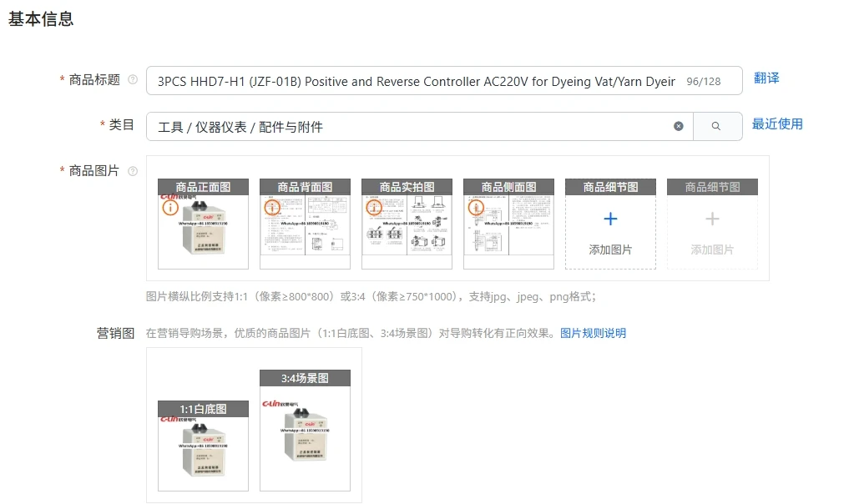Click warning icon on 商品侧面图 thumbnail
This screenshot has width=854, height=504.
pyautogui.click(x=476, y=208)
